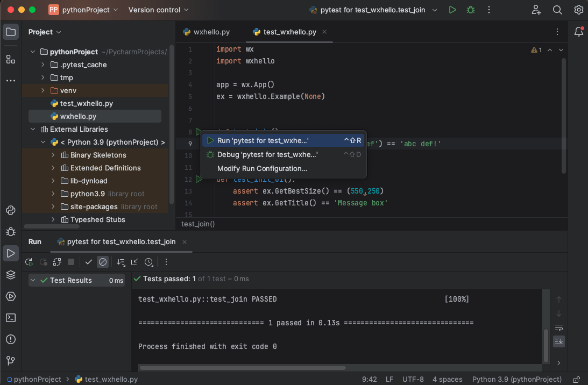The height and width of the screenshot is (385, 588).
Task: Open test history clock icon
Action: point(148,262)
